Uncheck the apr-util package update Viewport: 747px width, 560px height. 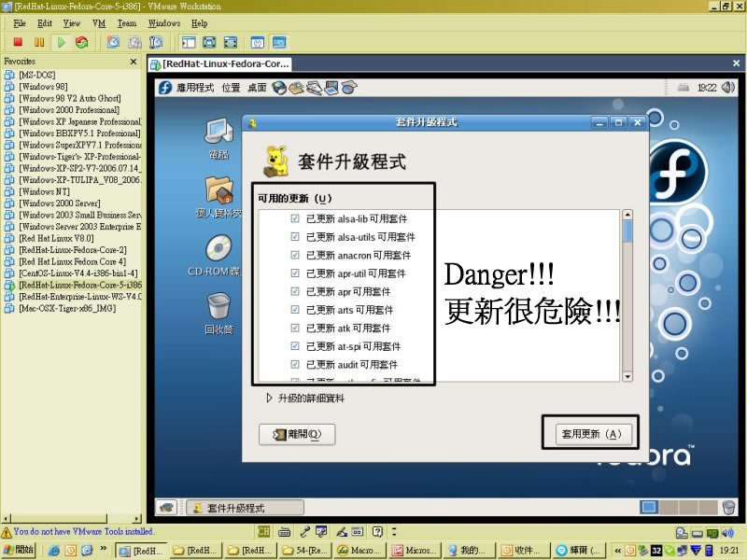(x=295, y=273)
